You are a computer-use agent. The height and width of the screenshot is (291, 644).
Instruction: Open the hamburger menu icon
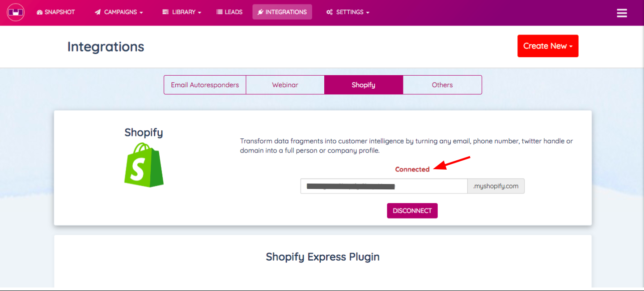[x=622, y=13]
